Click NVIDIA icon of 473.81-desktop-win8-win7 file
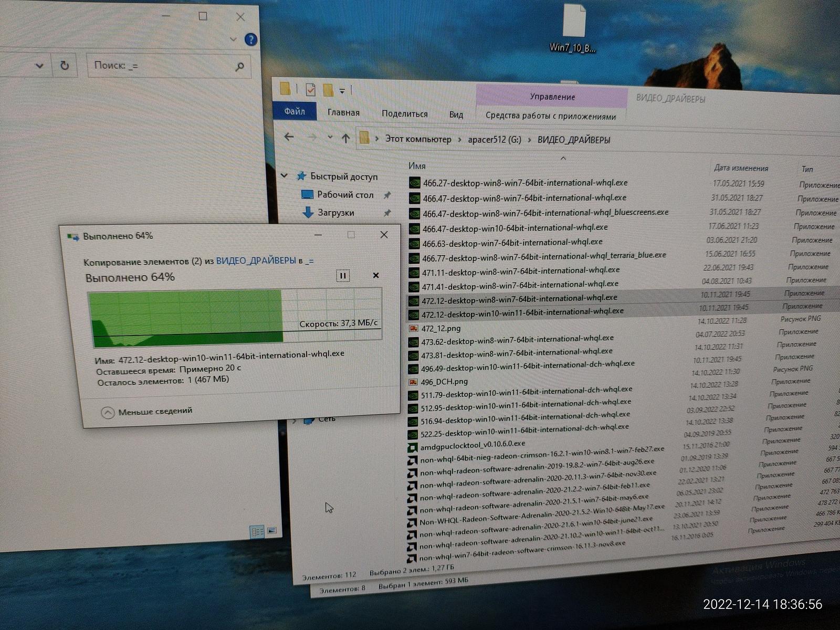 413,356
